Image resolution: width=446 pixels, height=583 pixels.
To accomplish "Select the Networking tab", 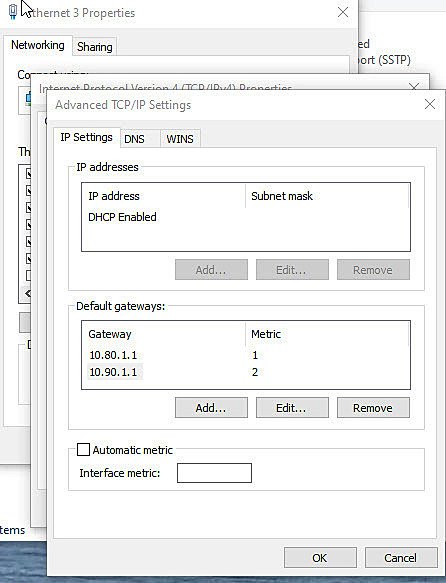I will (x=38, y=45).
